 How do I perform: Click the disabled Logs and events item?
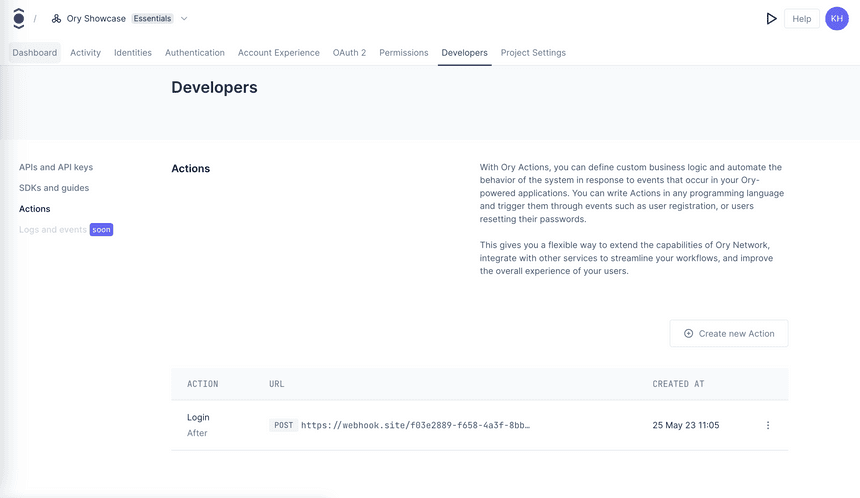(53, 230)
